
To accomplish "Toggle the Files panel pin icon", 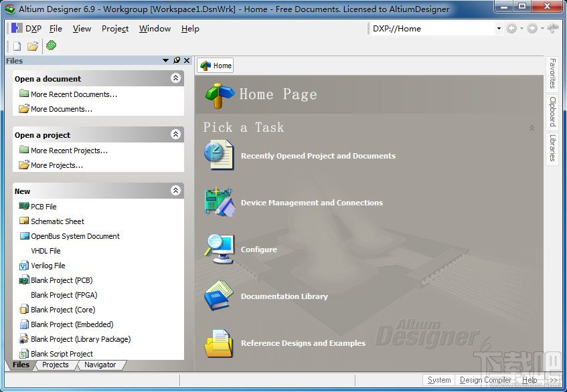I will tap(177, 60).
